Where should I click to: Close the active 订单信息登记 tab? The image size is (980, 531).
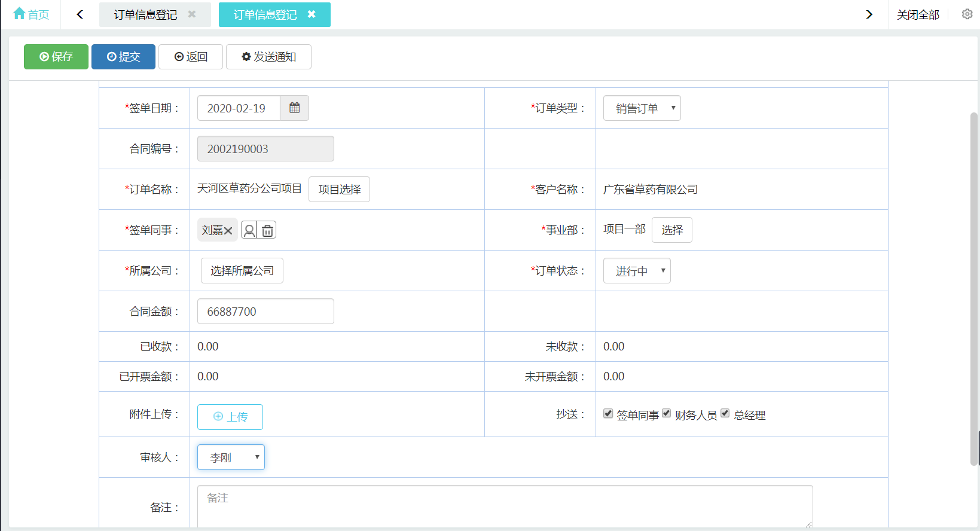tap(312, 14)
